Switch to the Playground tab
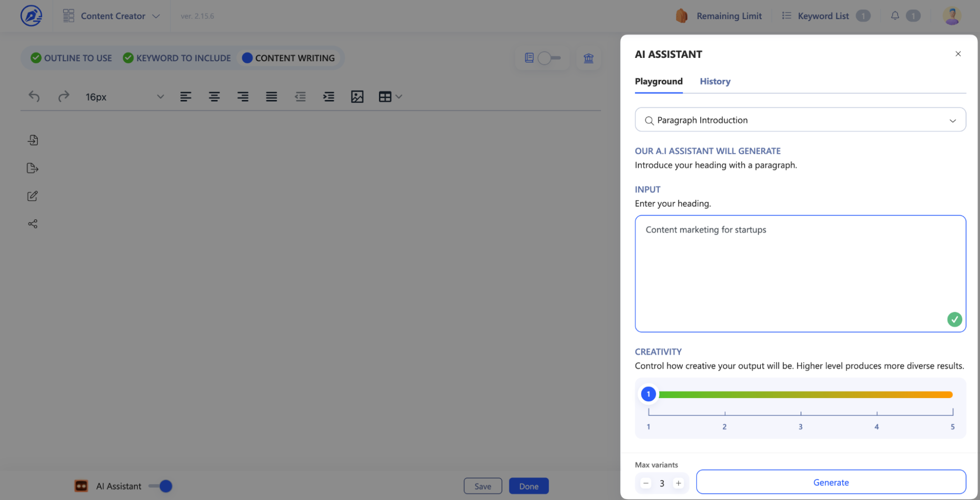The height and width of the screenshot is (500, 980). 658,81
